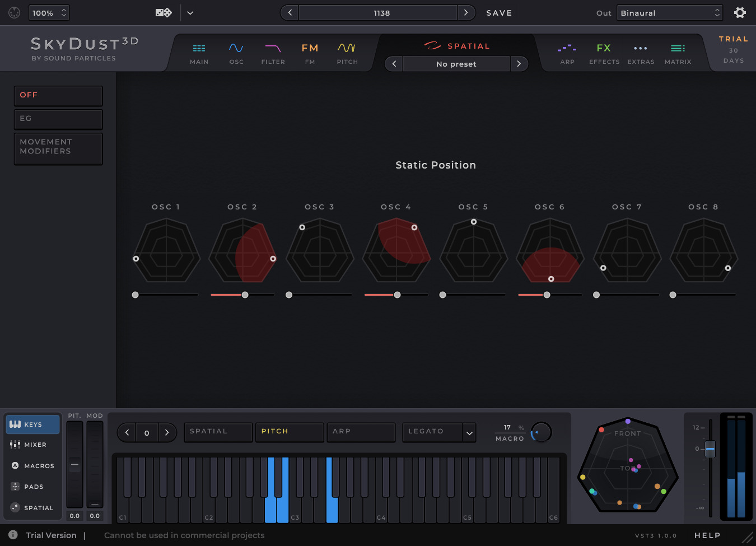The image size is (756, 546).
Task: Open the FILTER tab
Action: [x=273, y=54]
